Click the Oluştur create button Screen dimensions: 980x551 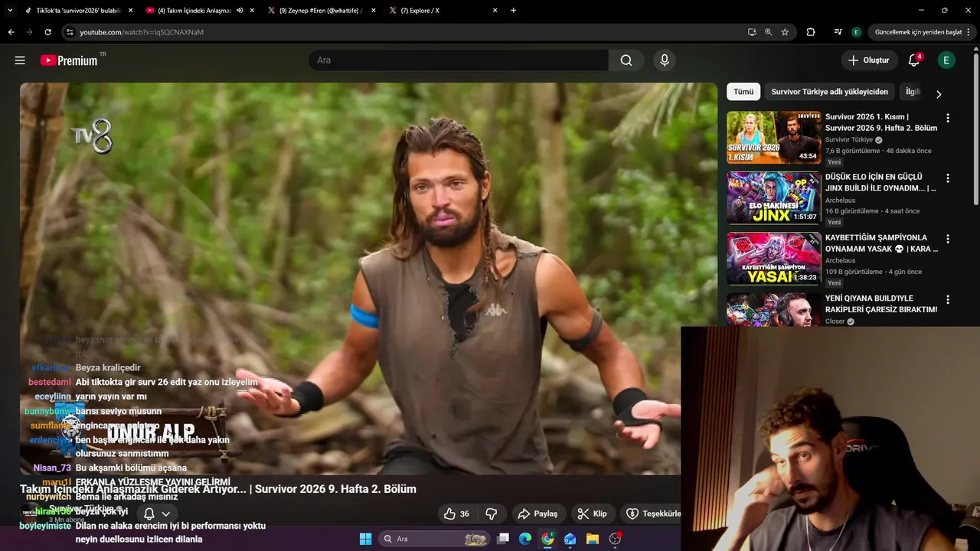click(x=869, y=60)
